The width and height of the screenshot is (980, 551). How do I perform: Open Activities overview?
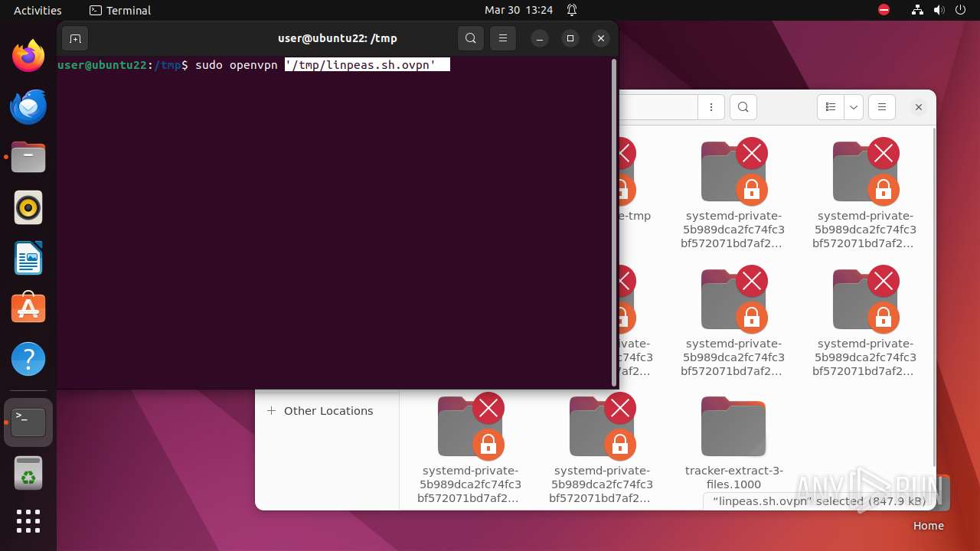click(38, 10)
